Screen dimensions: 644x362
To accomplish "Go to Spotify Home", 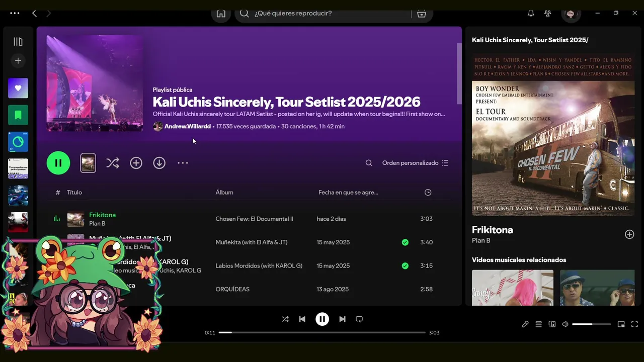I will tap(221, 14).
